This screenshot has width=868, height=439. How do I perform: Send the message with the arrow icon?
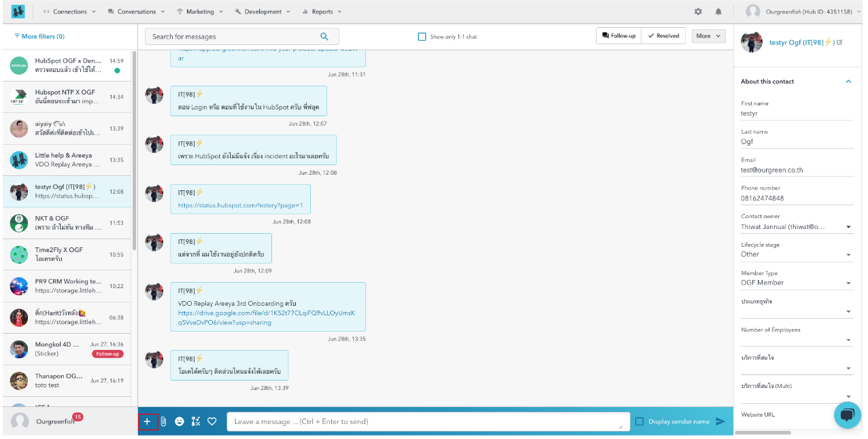point(720,421)
